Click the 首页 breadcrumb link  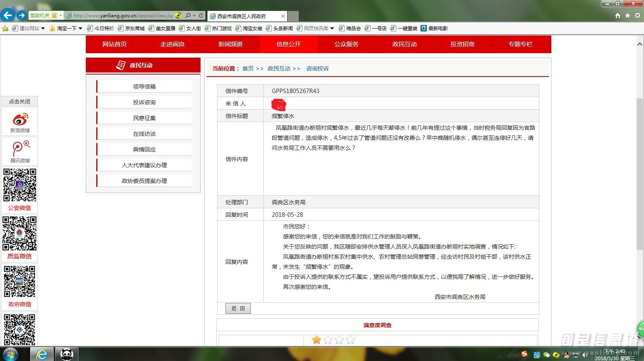click(248, 68)
